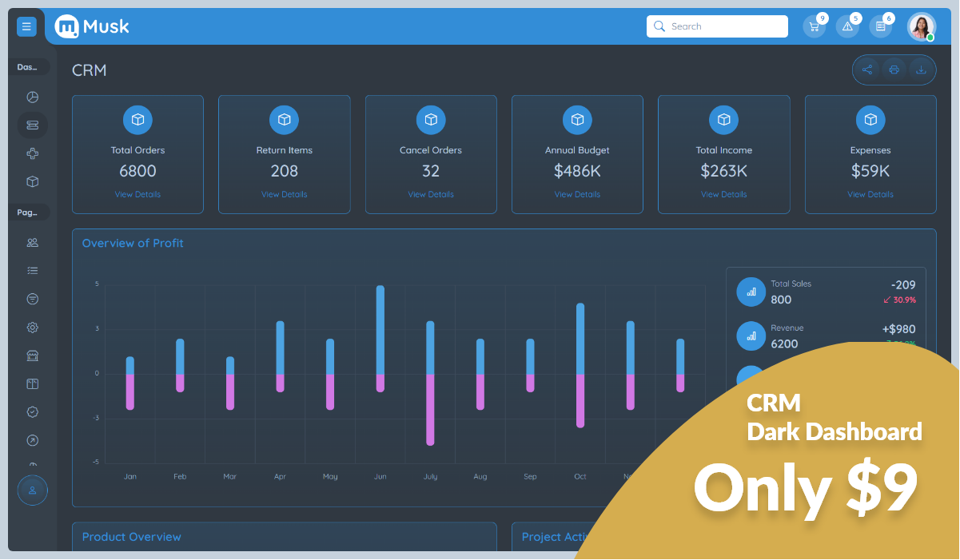This screenshot has height=560, width=960.
Task: View Details for Total Orders
Action: pyautogui.click(x=137, y=194)
